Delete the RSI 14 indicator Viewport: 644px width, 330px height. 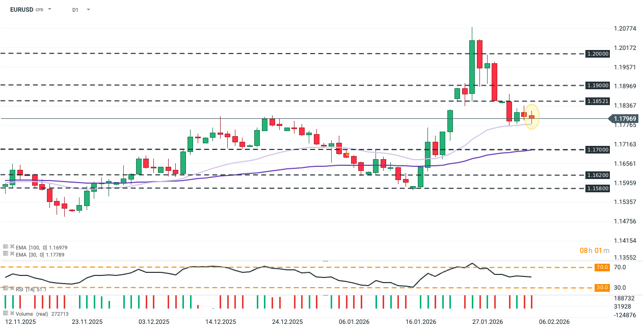[x=12, y=289]
